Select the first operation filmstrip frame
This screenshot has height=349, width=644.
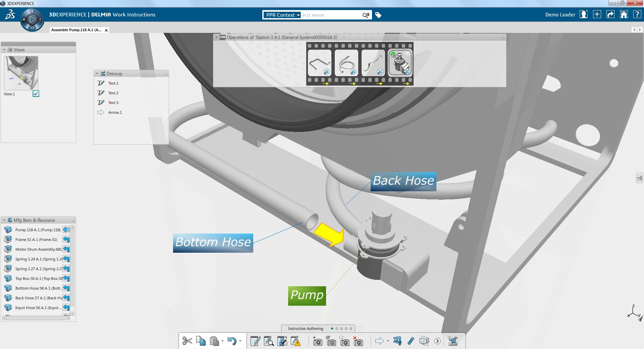tap(319, 63)
